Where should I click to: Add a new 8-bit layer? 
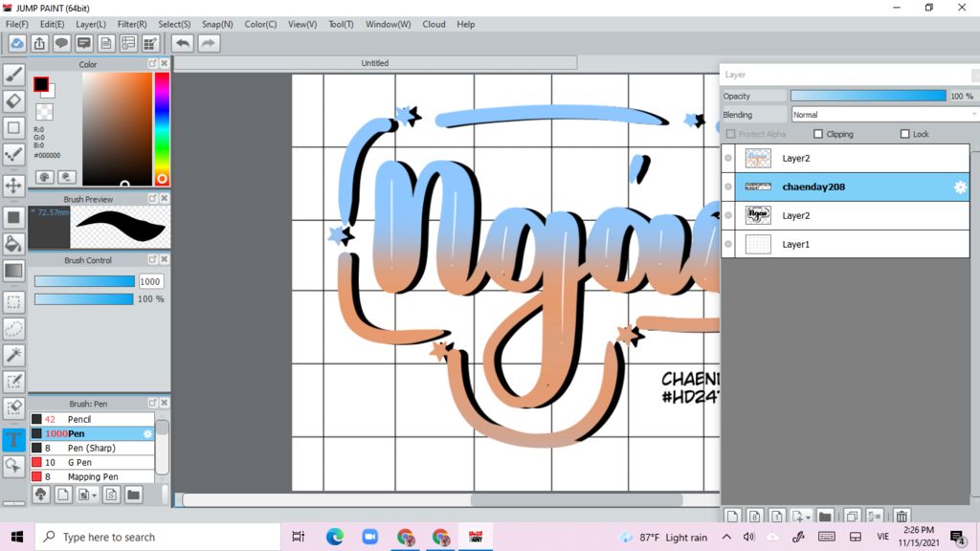pos(754,516)
